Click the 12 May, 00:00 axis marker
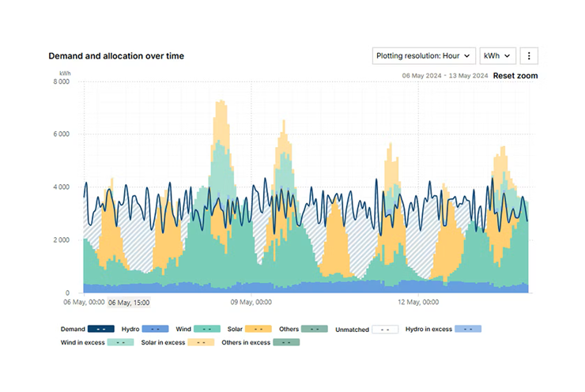This screenshot has height=392, width=585. [419, 302]
